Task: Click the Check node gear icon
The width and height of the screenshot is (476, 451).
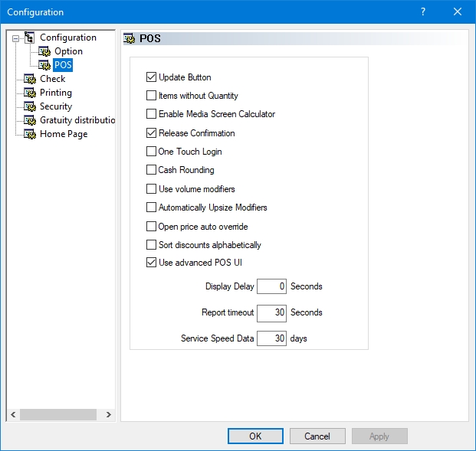Action: (x=30, y=79)
